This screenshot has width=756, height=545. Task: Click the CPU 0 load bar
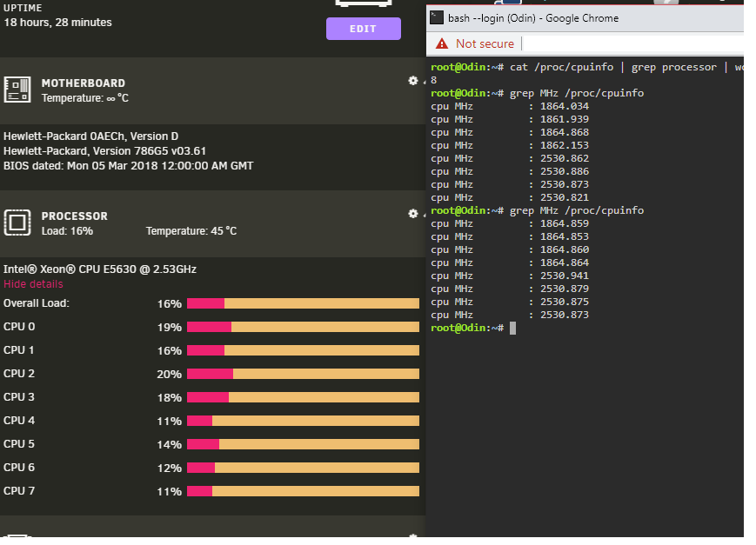coord(303,327)
